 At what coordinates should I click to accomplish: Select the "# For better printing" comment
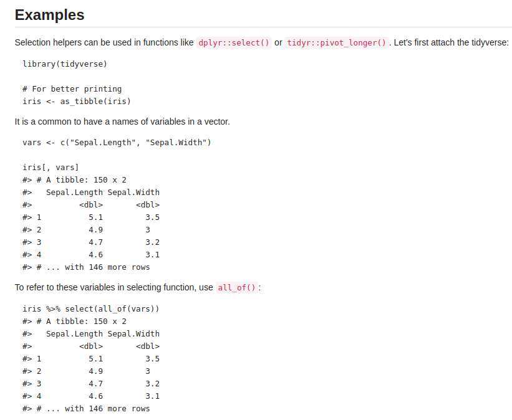point(72,88)
